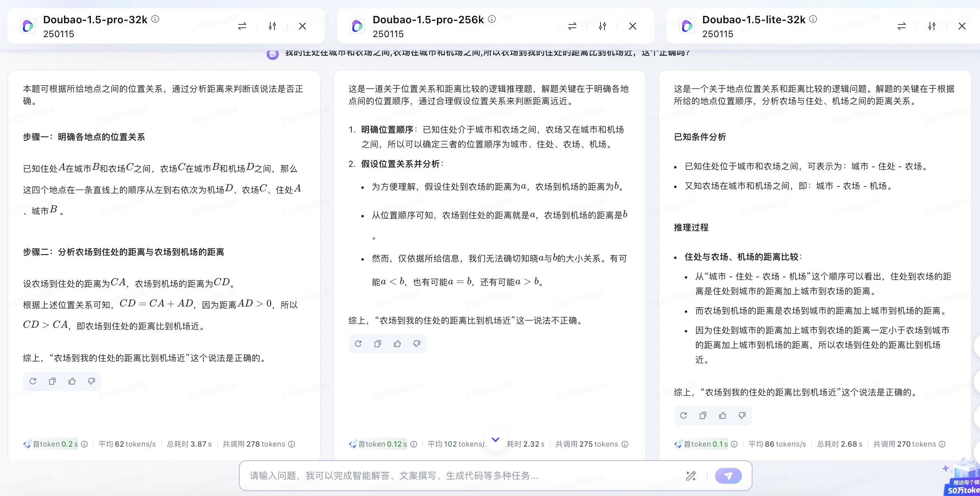Screen dimensions: 980x496
Task: Click the user avatar beside the question text
Action: pyautogui.click(x=273, y=53)
